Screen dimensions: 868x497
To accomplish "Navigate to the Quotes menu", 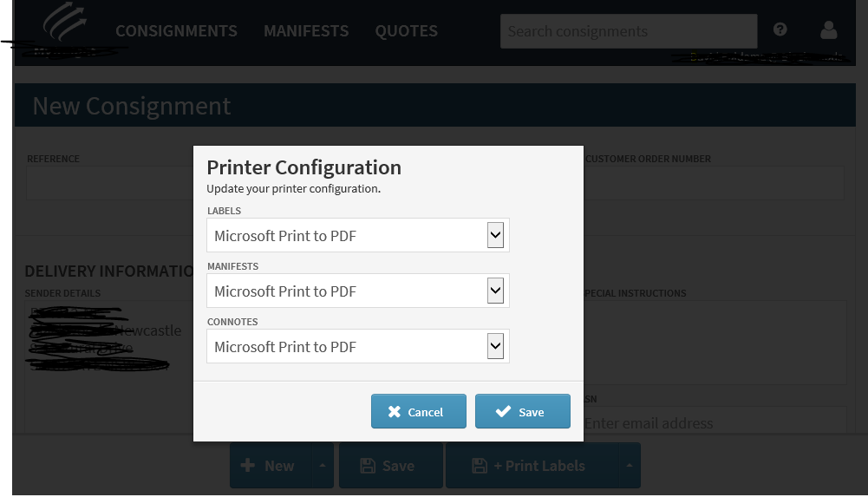I will (x=406, y=31).
